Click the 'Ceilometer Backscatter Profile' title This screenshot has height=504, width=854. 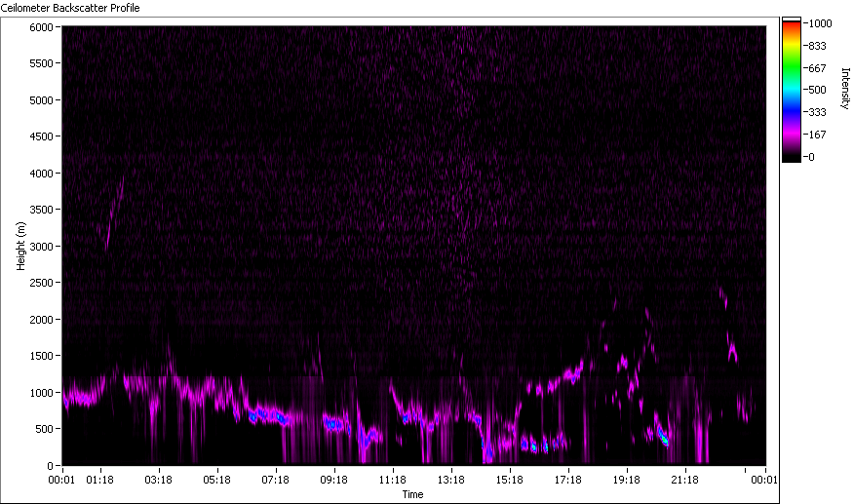pyautogui.click(x=70, y=8)
